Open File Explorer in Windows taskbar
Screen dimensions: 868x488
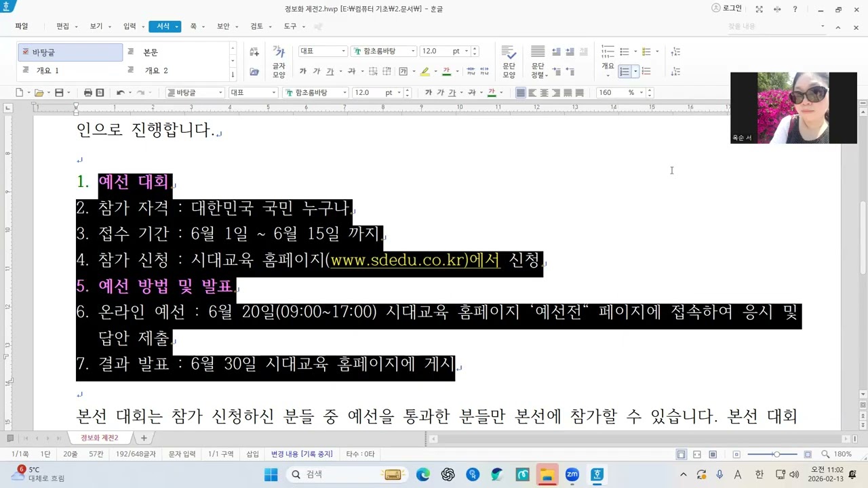[547, 474]
